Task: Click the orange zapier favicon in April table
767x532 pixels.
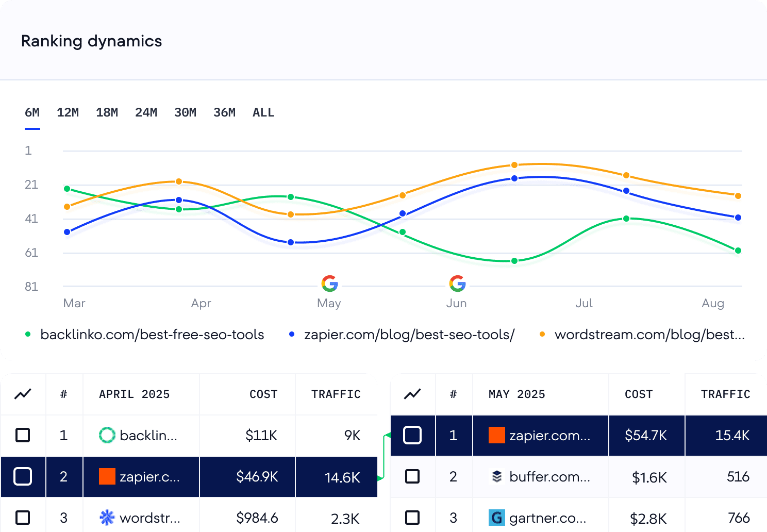Action: pos(107,476)
